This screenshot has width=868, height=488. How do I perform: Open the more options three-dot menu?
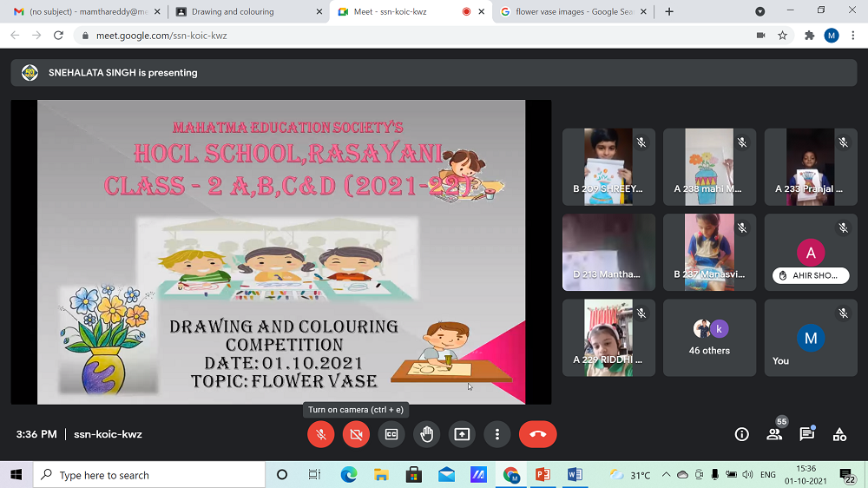click(x=496, y=434)
